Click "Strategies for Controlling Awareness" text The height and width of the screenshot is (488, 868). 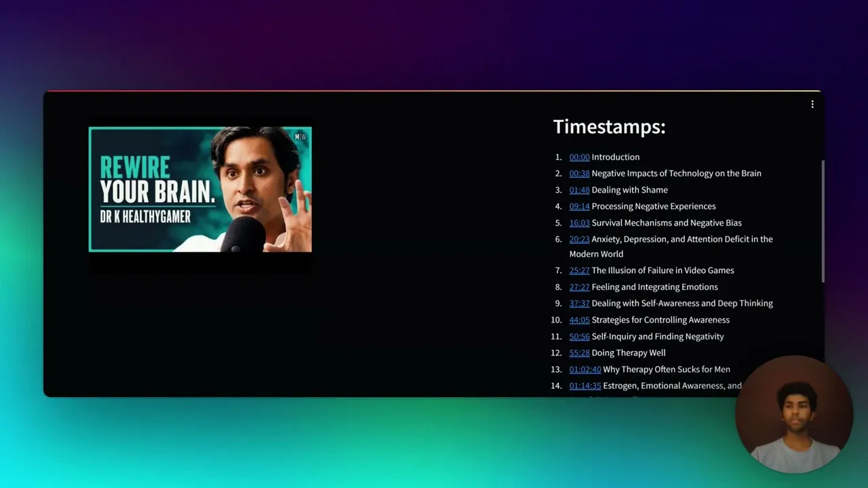[x=660, y=320]
